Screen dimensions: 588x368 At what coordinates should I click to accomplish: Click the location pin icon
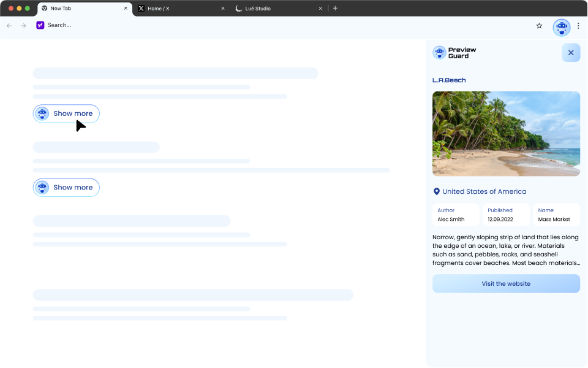point(436,191)
